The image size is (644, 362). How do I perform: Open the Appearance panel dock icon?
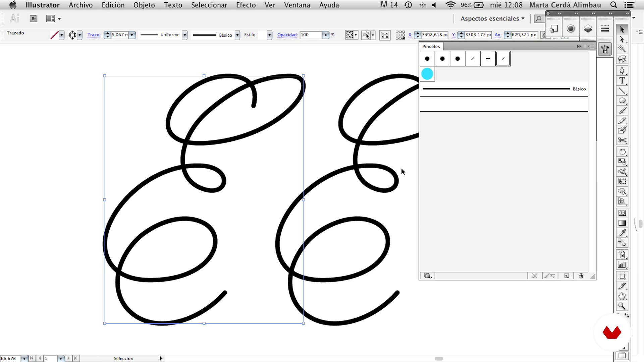[x=571, y=29]
